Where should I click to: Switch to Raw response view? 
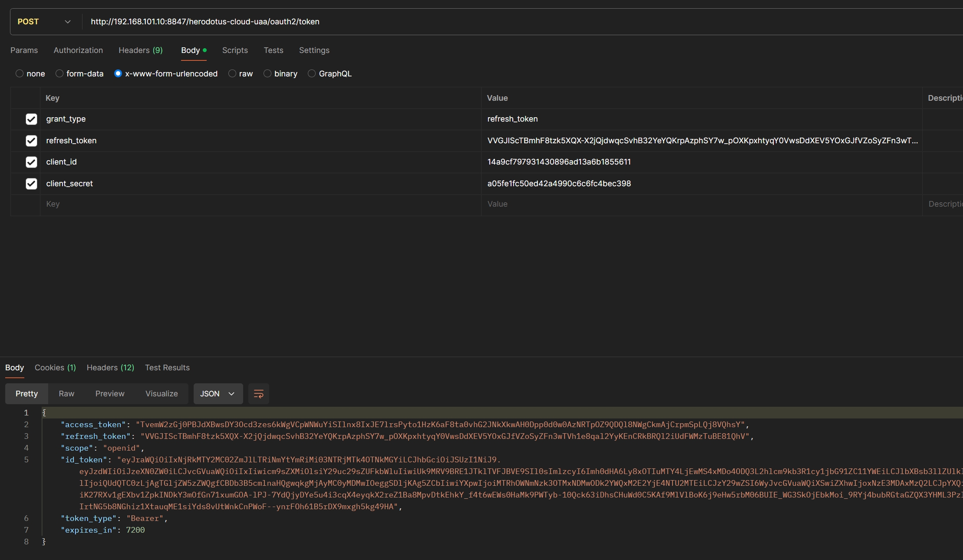[66, 394]
